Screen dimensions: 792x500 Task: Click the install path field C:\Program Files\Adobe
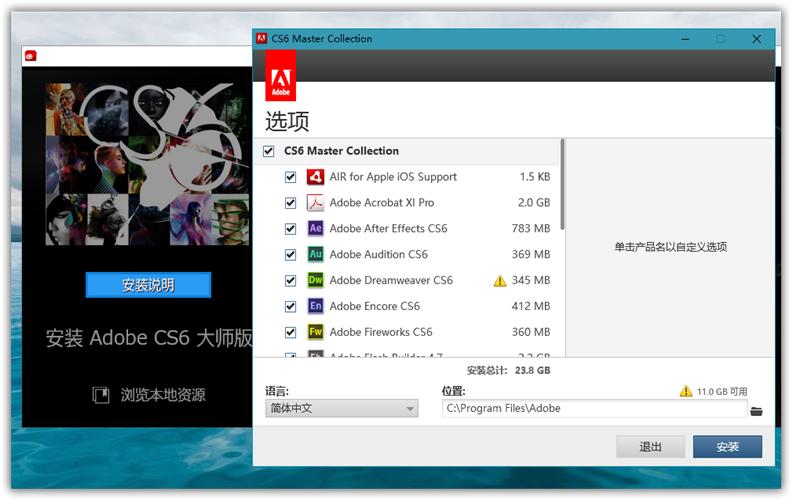click(x=595, y=409)
